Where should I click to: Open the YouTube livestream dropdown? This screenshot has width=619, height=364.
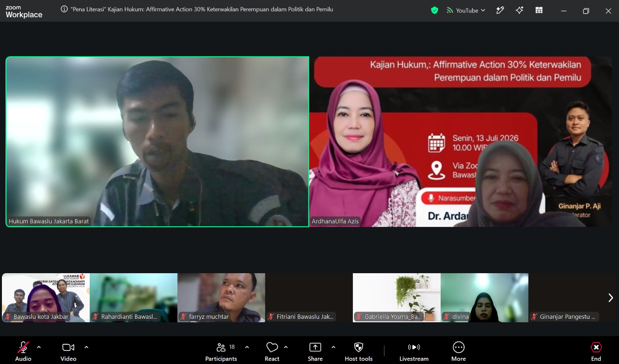tap(466, 10)
